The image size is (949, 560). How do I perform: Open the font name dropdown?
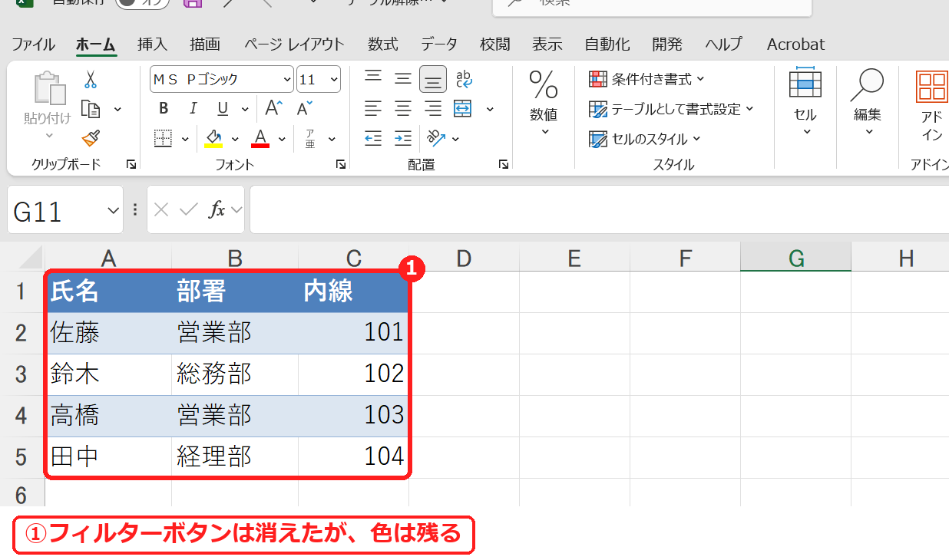[x=288, y=79]
